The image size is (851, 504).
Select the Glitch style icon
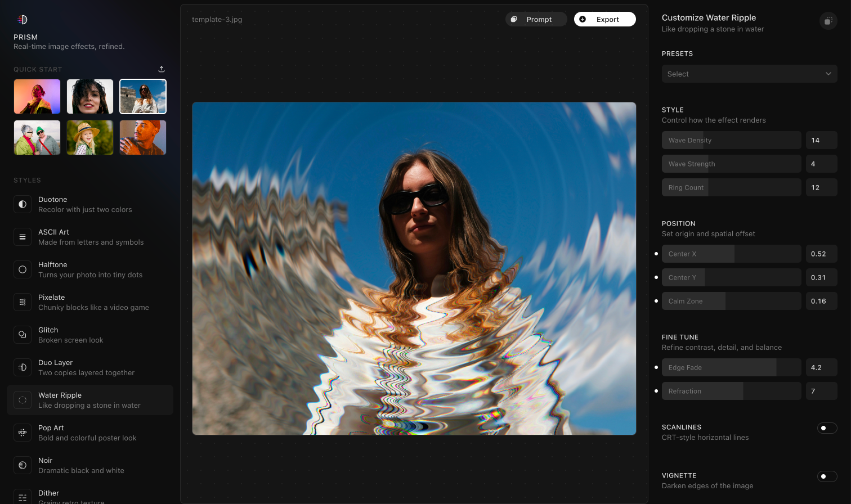[23, 335]
